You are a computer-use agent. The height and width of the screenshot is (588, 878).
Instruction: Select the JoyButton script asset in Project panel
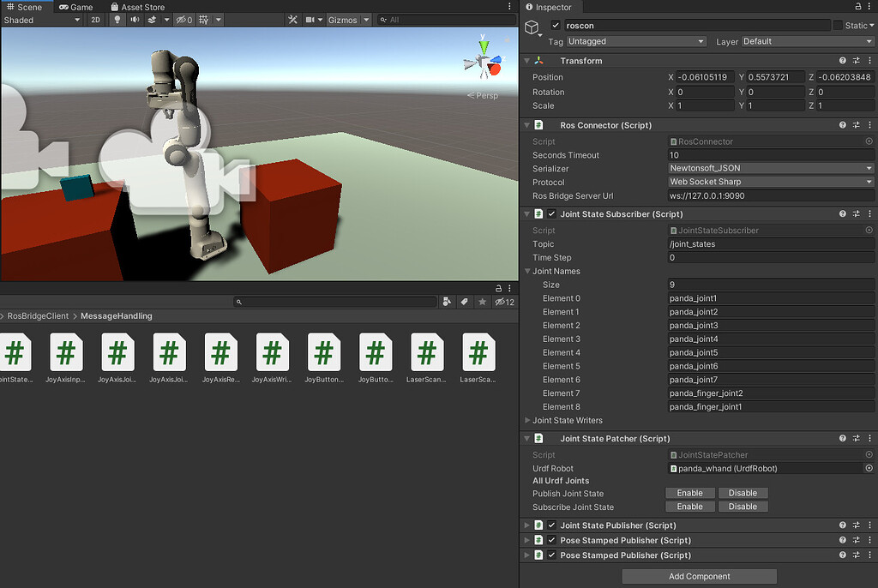click(x=324, y=354)
